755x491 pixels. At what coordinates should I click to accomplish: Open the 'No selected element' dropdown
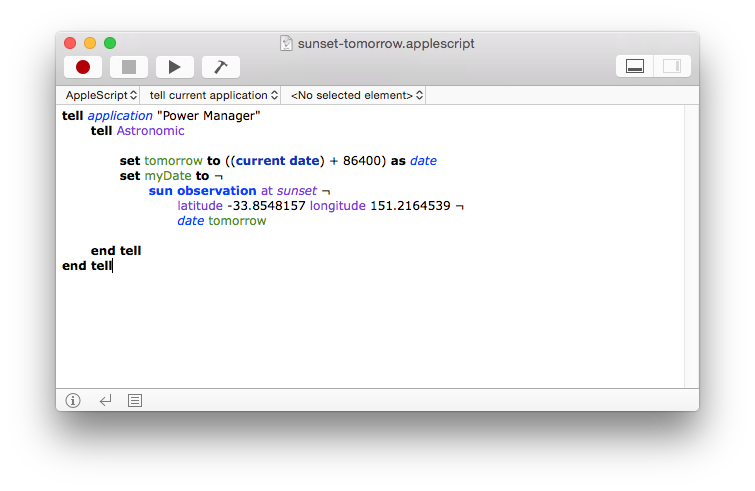tap(357, 95)
